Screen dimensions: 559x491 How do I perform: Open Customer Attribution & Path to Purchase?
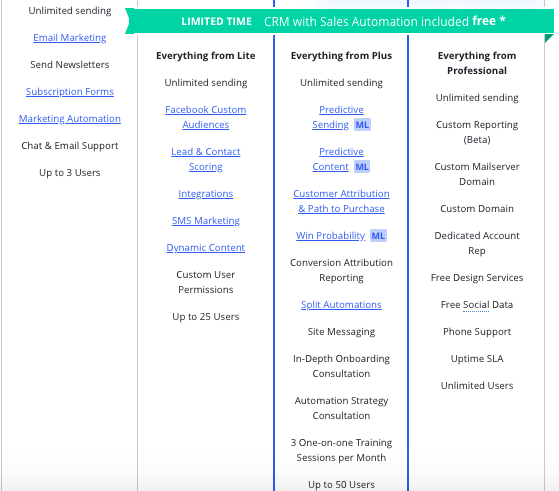(x=341, y=201)
